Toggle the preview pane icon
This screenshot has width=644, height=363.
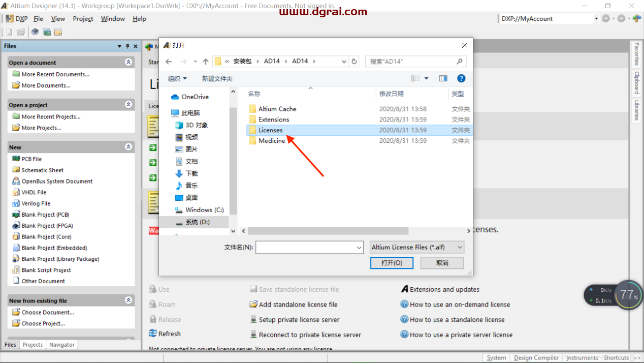(443, 78)
